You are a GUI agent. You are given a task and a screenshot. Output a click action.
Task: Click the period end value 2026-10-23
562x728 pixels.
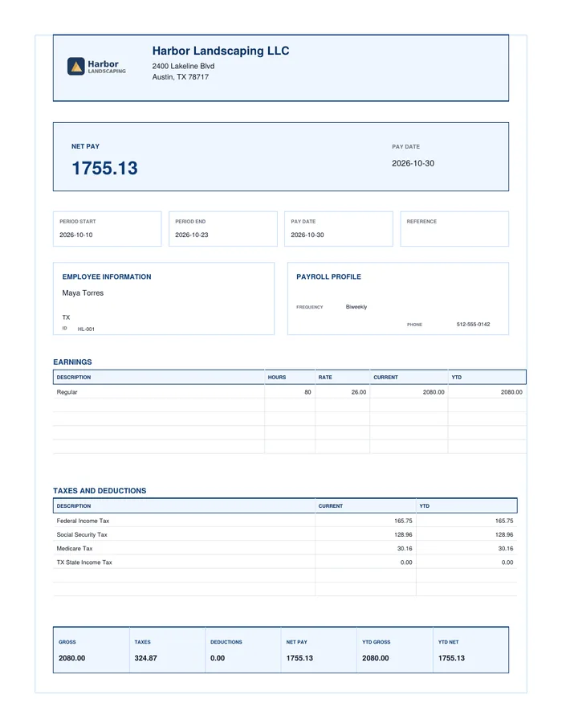pos(192,235)
